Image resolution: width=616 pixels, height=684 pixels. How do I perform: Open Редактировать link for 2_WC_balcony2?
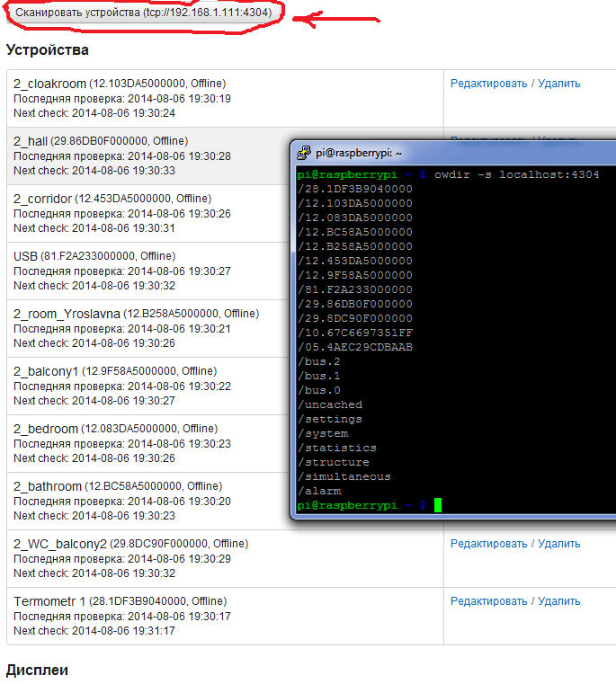488,544
